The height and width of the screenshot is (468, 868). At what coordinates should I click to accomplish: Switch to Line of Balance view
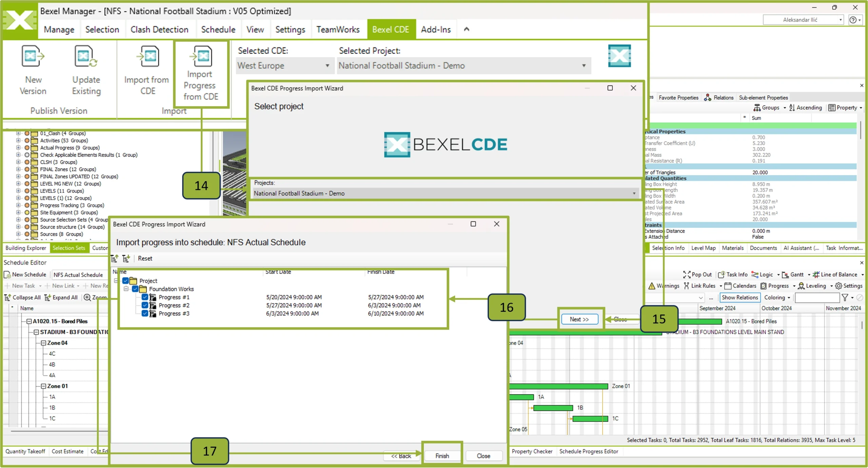point(835,275)
